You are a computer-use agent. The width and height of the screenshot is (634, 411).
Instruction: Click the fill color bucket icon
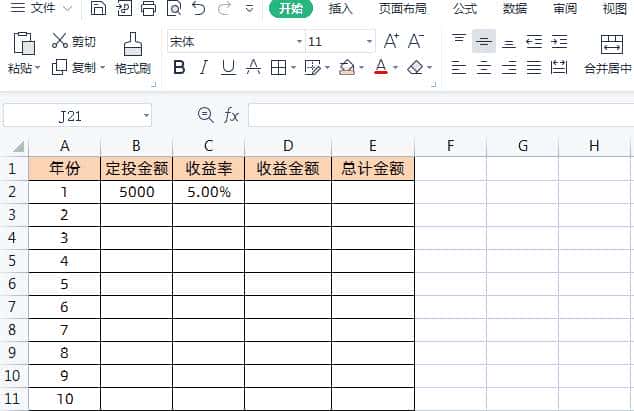click(x=347, y=68)
